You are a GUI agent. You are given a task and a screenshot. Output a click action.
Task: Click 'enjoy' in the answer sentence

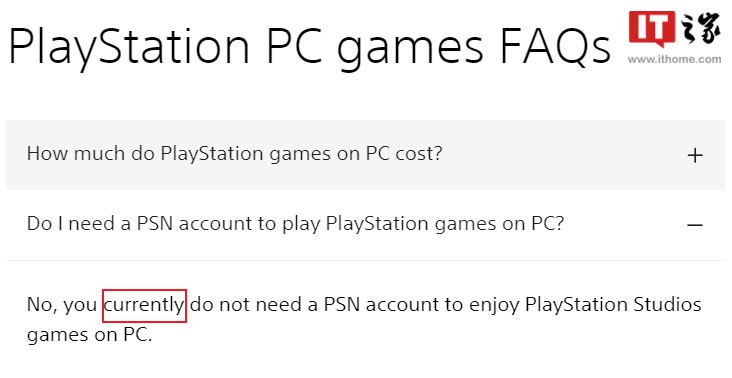pos(494,306)
